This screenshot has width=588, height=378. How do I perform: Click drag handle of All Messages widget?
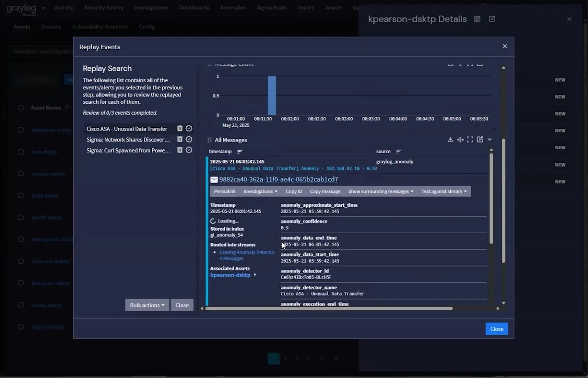209,140
